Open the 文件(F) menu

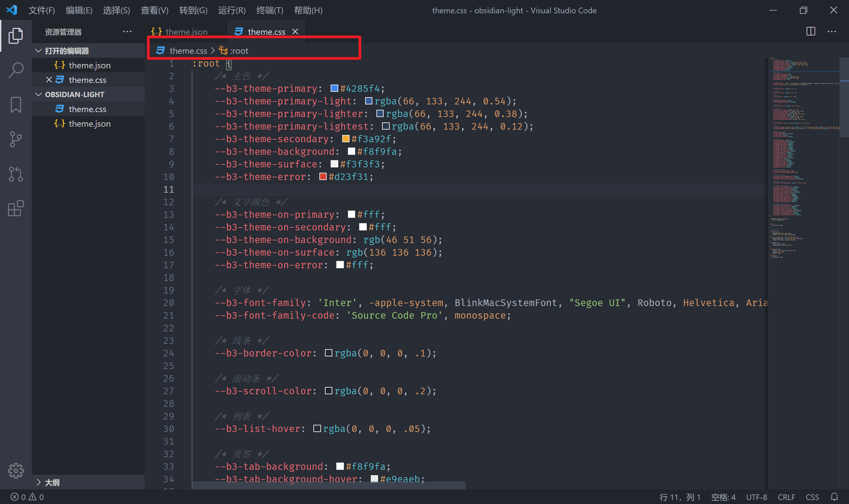(41, 11)
